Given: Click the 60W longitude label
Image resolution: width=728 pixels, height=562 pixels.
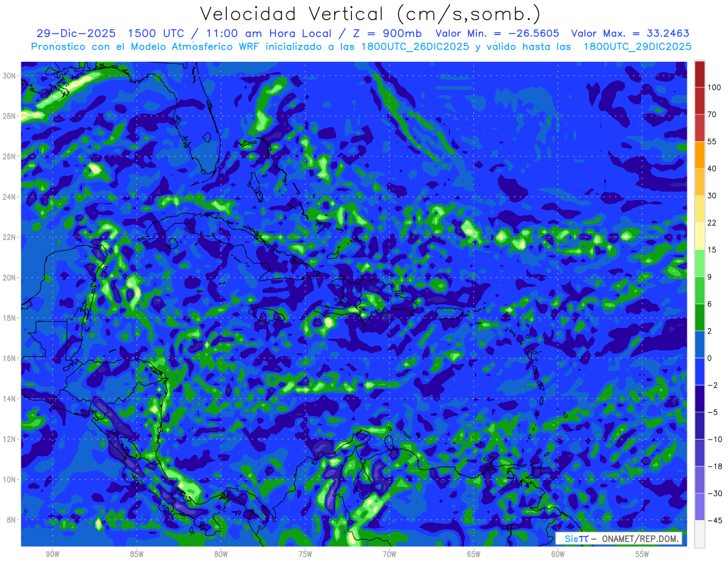Looking at the screenshot, I should 558,554.
